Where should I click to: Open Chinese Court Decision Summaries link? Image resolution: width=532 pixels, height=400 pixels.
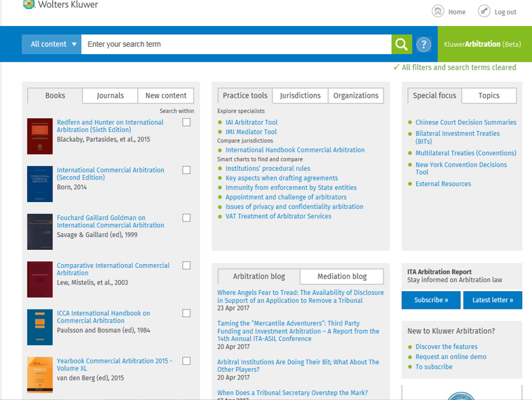(466, 122)
